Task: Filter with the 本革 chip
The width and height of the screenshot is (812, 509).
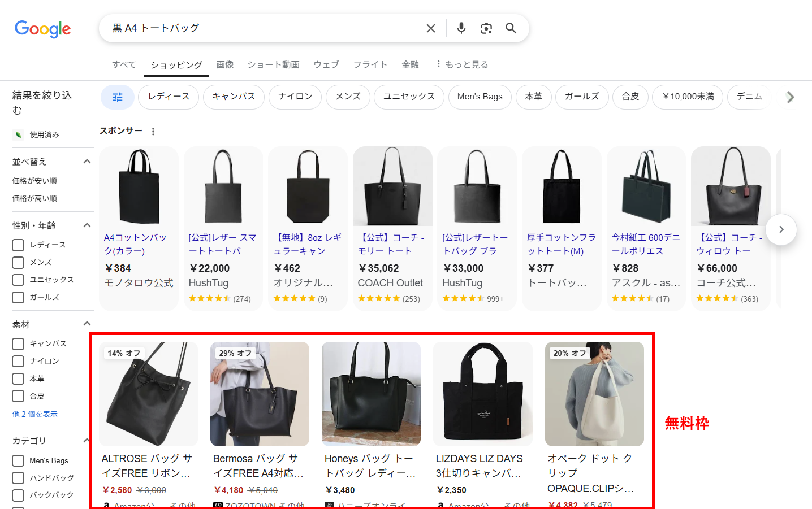Action: coord(533,97)
